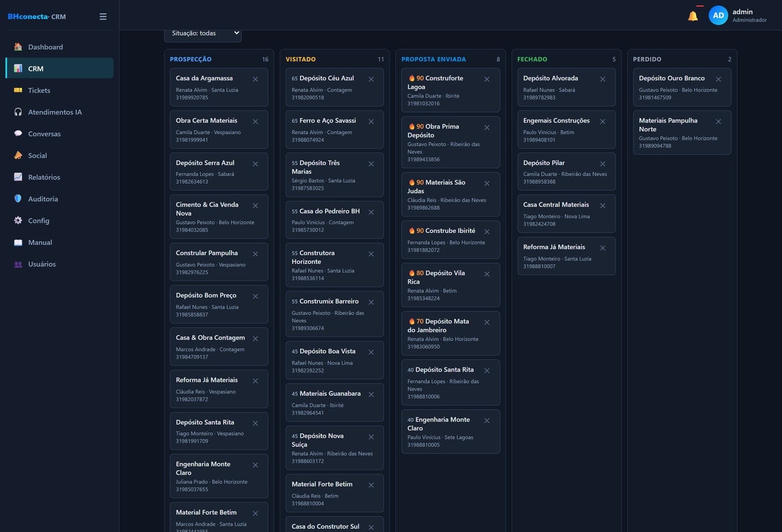Click the Config gear icon

pos(18,221)
